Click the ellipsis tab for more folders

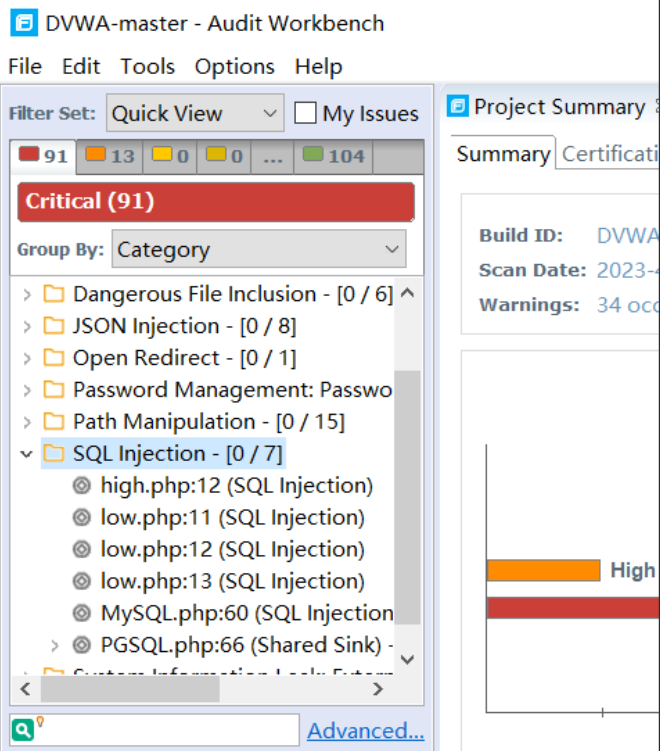273,156
